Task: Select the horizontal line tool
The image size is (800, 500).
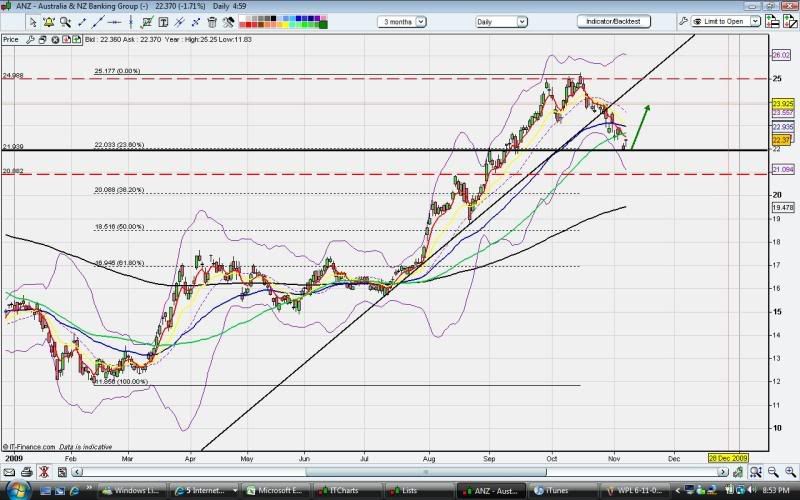Action: pos(114,22)
